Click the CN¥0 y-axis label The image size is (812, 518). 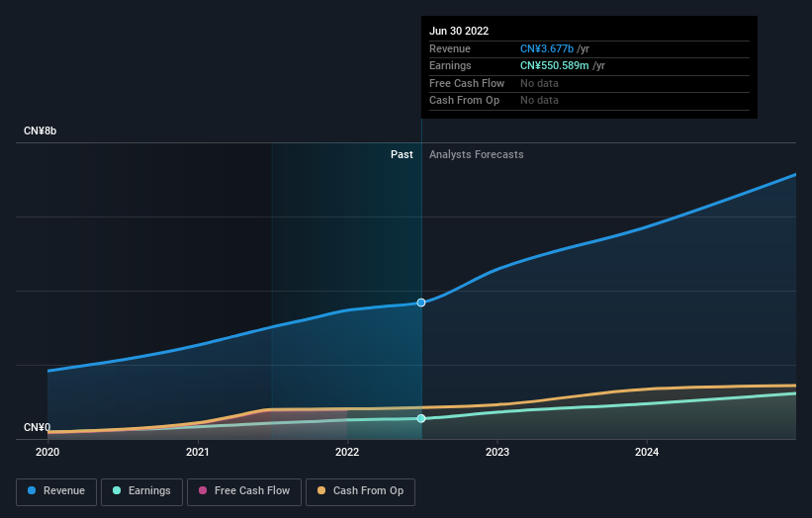(x=38, y=427)
